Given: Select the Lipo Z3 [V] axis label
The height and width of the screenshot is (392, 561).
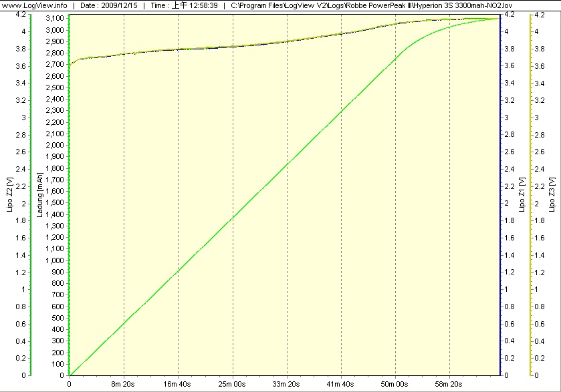Looking at the screenshot, I should (x=552, y=195).
